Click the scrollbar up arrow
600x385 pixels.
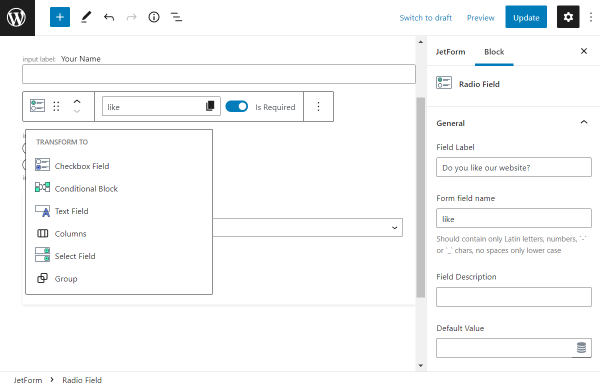pyautogui.click(x=421, y=42)
